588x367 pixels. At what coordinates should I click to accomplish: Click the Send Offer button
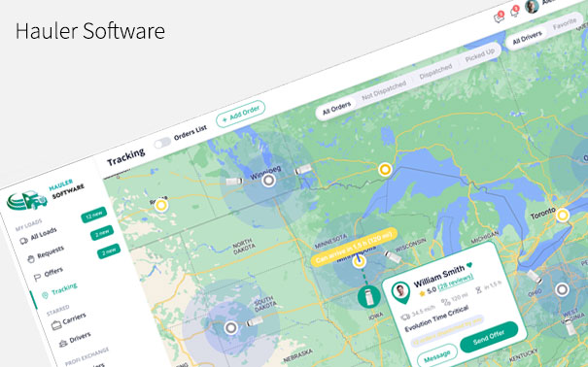[x=489, y=337]
